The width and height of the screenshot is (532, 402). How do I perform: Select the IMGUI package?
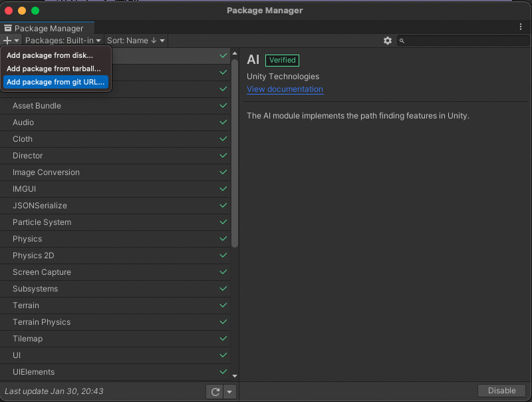coord(115,189)
